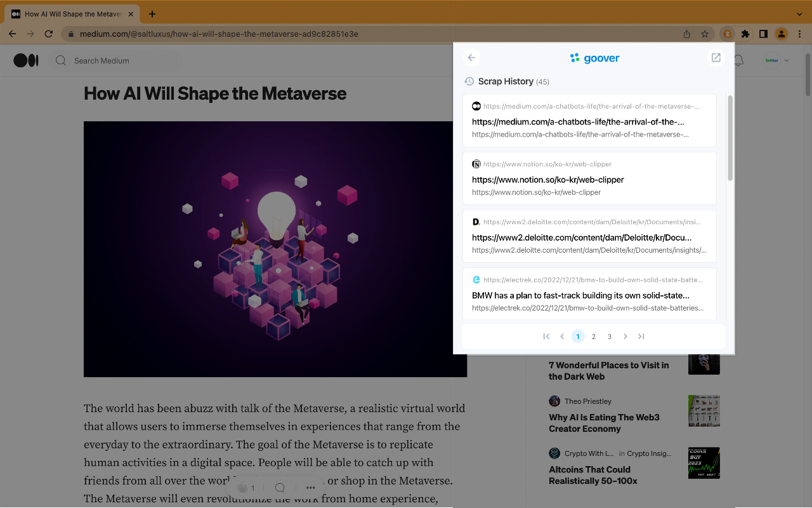Go to page 2 of scrap history

coord(594,337)
